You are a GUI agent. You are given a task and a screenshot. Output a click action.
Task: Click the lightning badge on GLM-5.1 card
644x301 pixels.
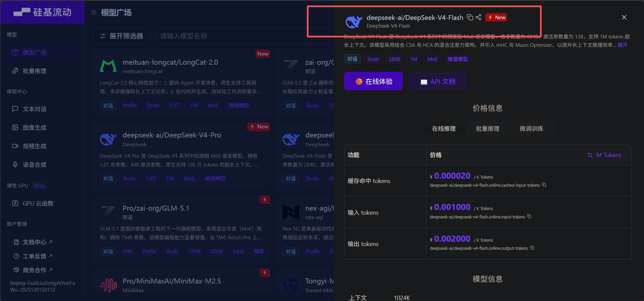click(x=265, y=200)
